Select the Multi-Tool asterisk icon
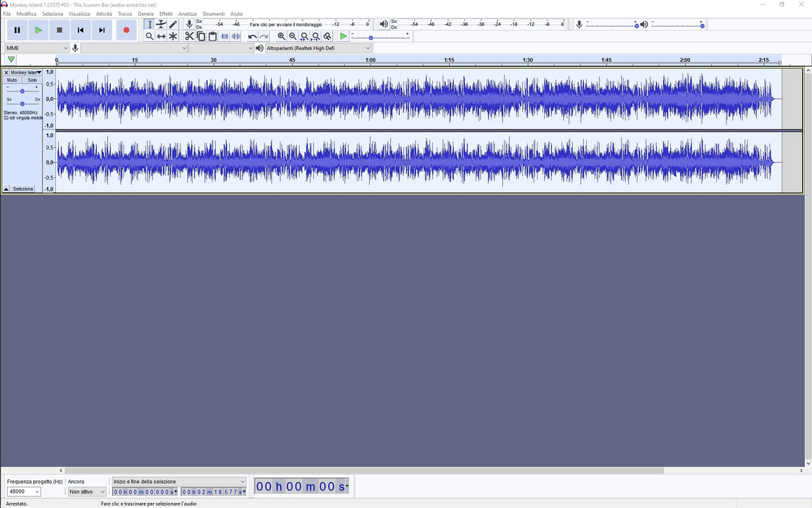 point(173,36)
